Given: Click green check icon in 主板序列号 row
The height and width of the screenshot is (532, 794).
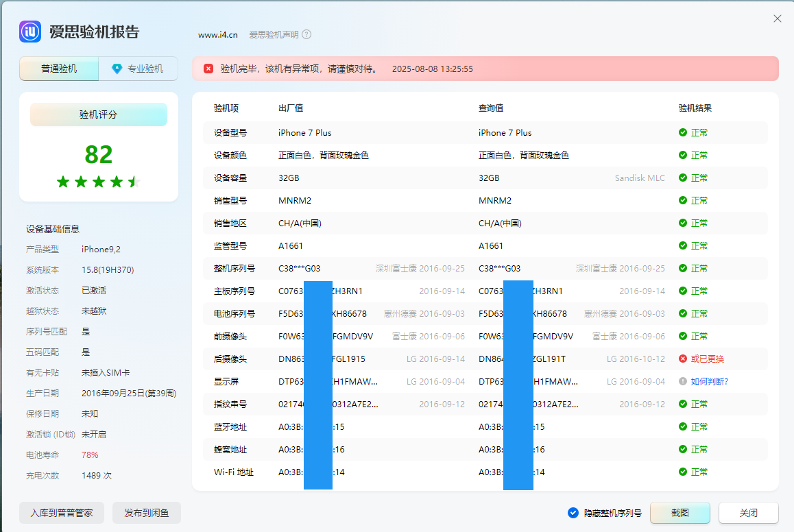Looking at the screenshot, I should click(683, 291).
